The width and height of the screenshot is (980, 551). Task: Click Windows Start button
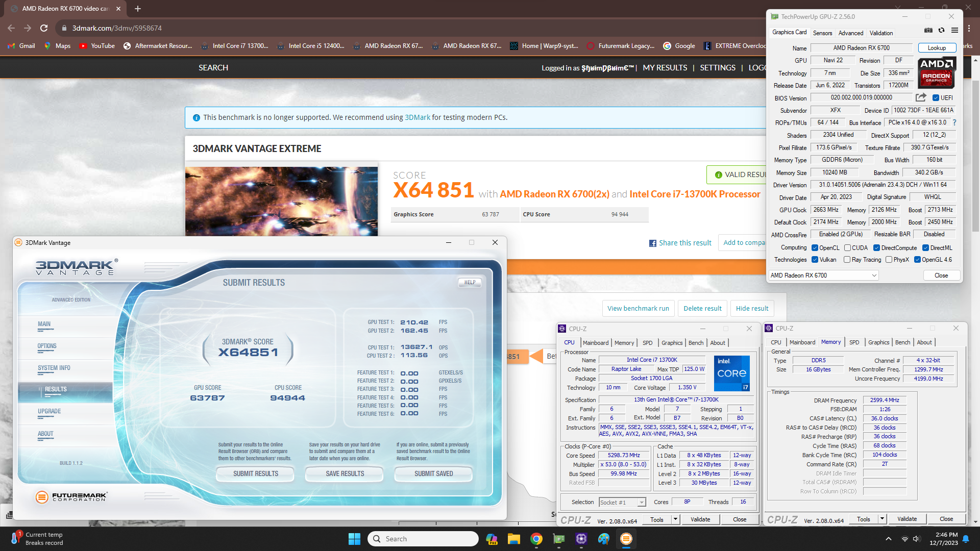(354, 539)
